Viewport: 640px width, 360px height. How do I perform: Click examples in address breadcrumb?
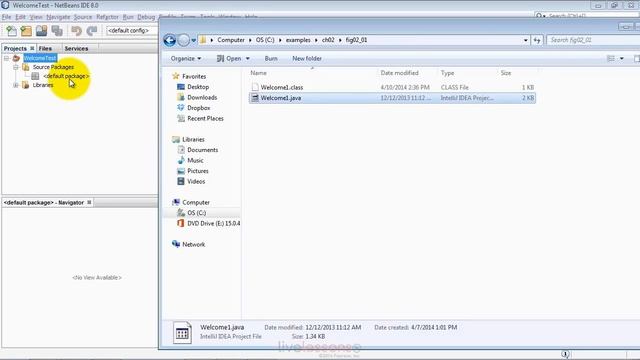click(298, 40)
